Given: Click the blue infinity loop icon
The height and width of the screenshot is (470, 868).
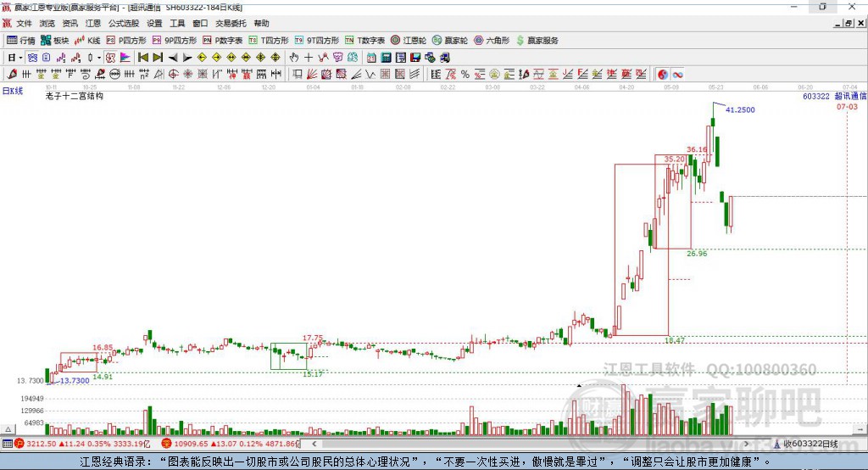Looking at the screenshot, I should (x=677, y=75).
